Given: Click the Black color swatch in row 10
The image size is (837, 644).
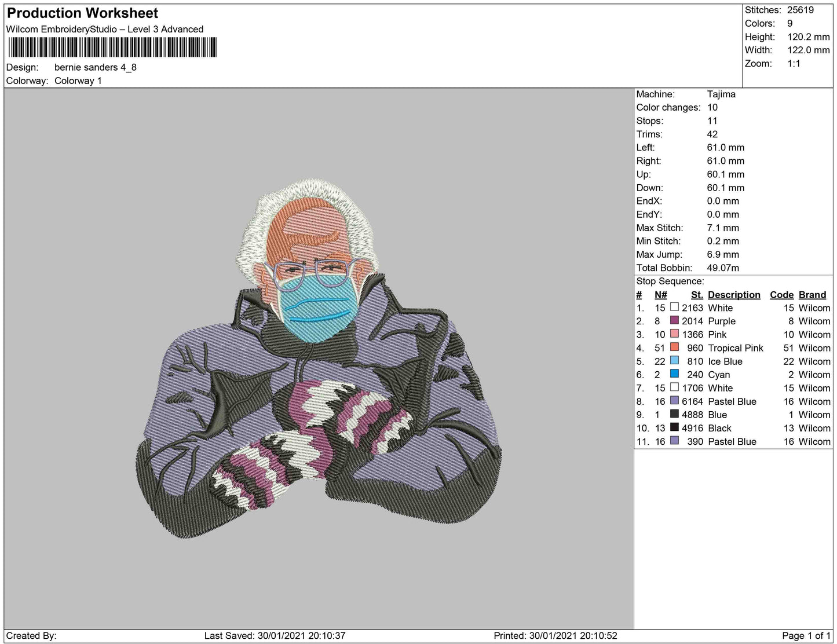Looking at the screenshot, I should [x=674, y=427].
